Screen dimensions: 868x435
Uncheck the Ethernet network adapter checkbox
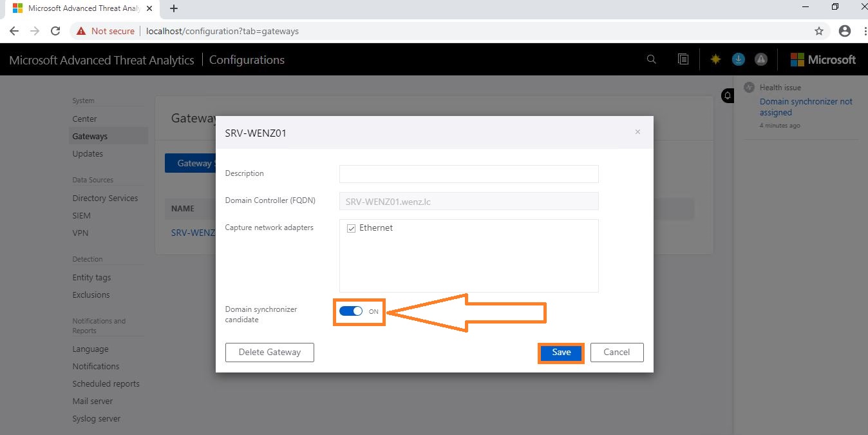(351, 228)
